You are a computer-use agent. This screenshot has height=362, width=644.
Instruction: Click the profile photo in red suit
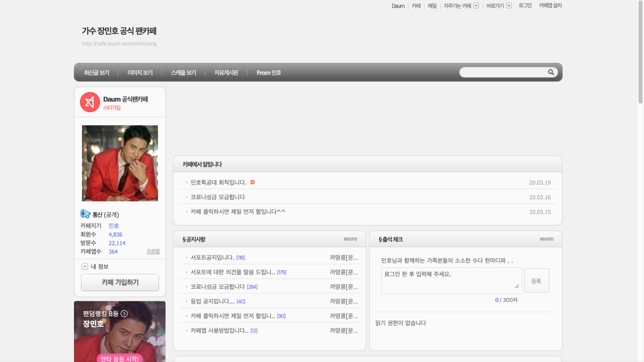[x=120, y=163]
